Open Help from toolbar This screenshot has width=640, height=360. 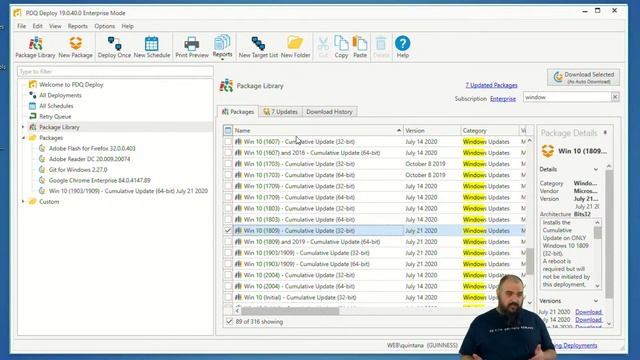tap(402, 47)
